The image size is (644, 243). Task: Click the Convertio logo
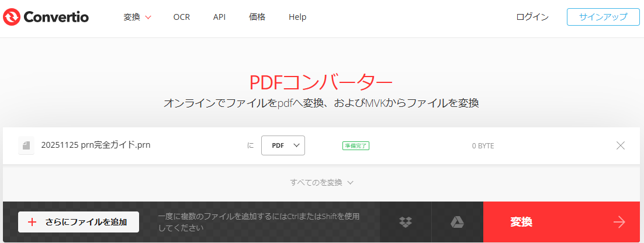click(x=46, y=18)
